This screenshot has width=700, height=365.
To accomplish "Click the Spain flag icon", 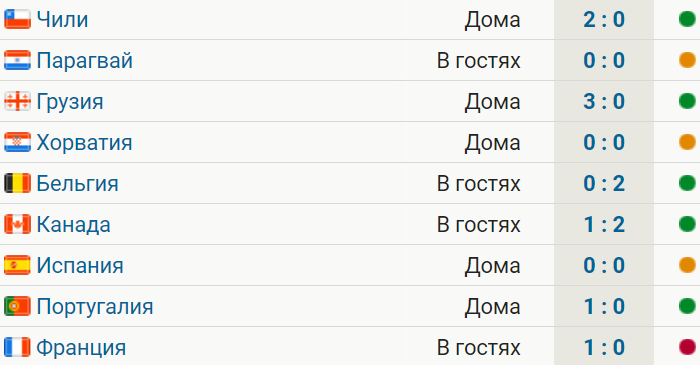I will pos(17,265).
